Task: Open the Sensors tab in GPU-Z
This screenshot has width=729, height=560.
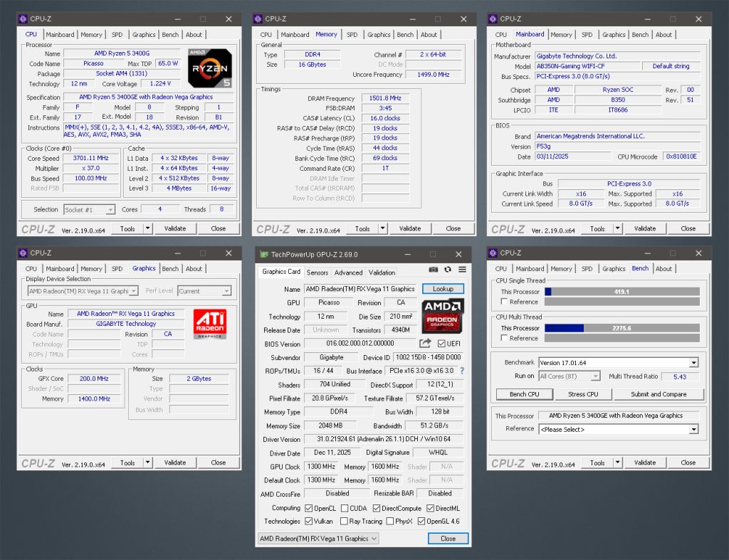Action: coord(318,273)
